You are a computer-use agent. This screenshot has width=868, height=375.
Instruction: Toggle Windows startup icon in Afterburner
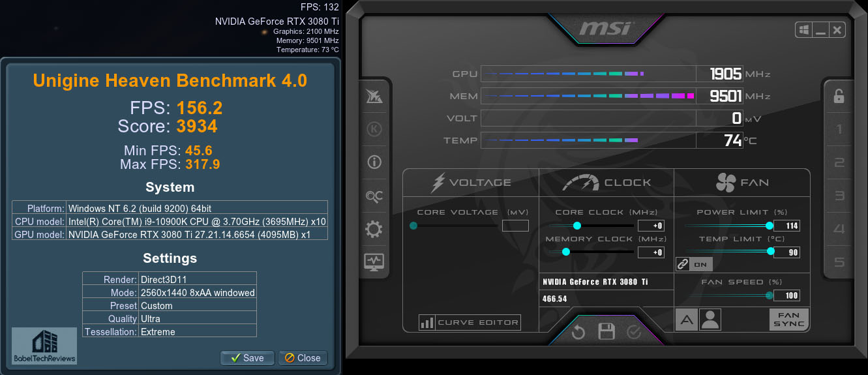pos(803,30)
